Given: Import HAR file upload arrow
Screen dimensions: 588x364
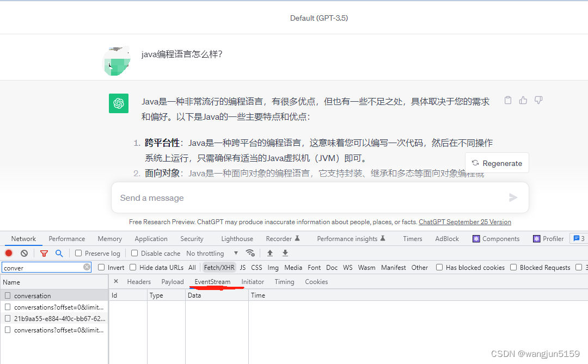Looking at the screenshot, I should tap(270, 253).
